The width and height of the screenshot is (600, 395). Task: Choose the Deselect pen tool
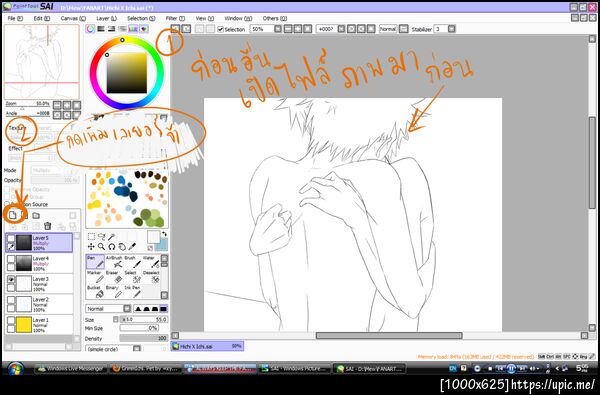pyautogui.click(x=150, y=277)
